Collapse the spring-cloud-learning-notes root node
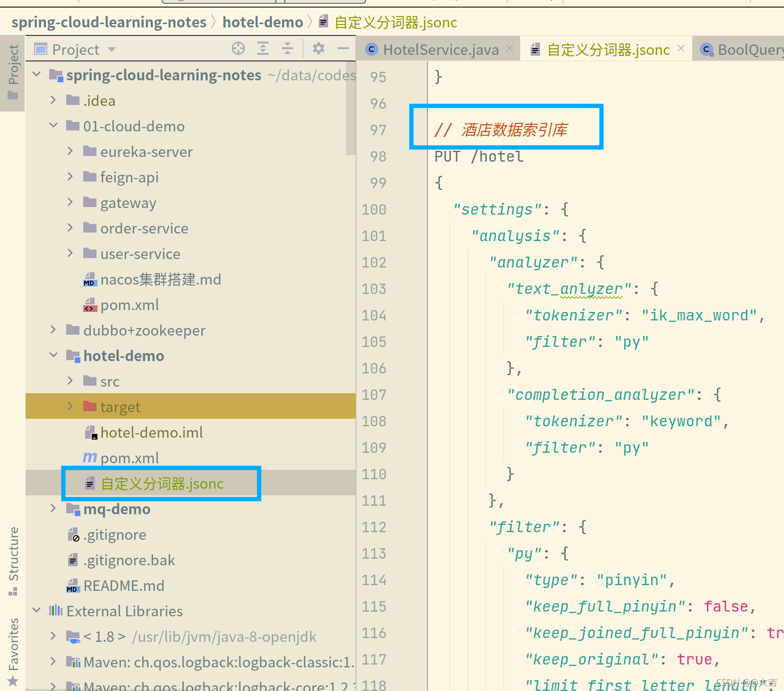Viewport: 784px width, 691px height. click(36, 75)
